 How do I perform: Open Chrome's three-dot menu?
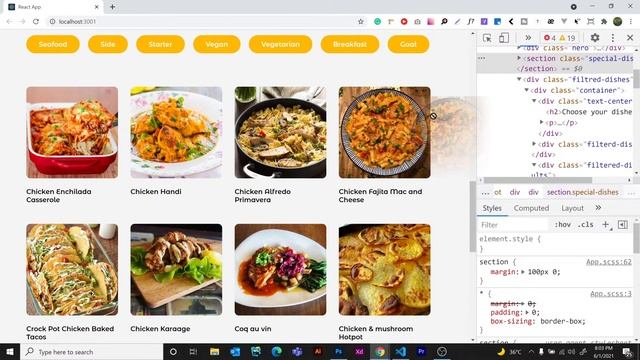(631, 22)
